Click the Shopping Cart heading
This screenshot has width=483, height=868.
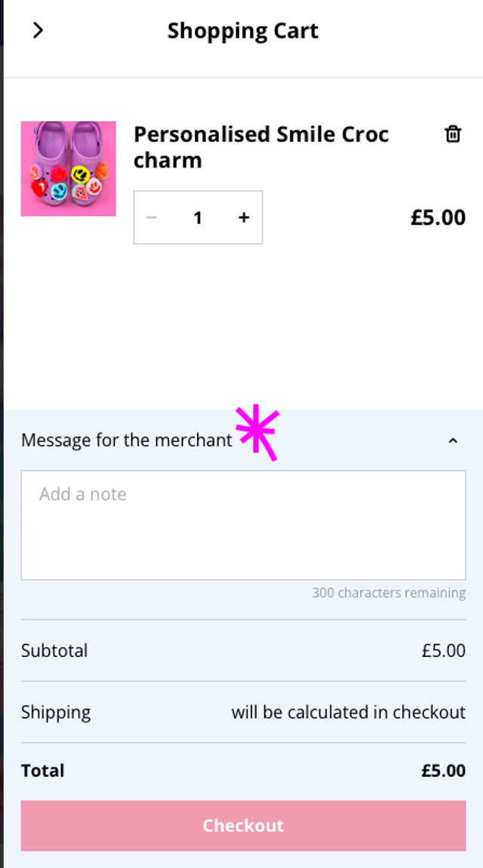[x=243, y=31]
